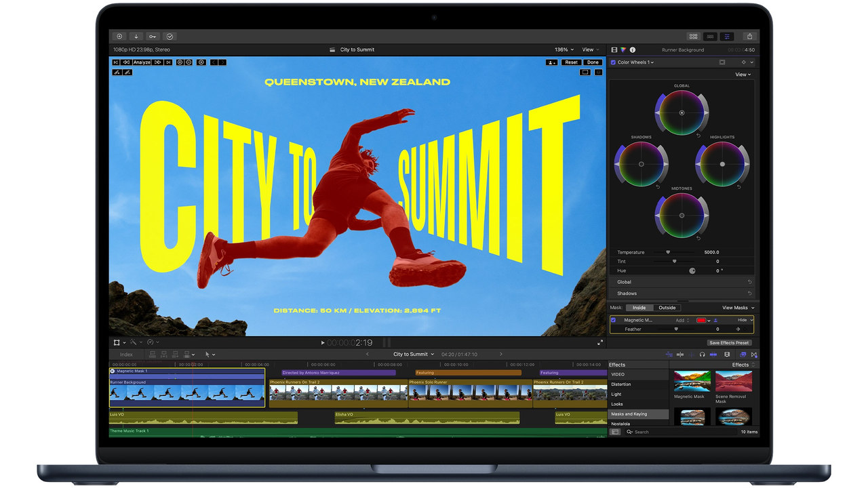Click the clip import download icon top left
The height and width of the screenshot is (488, 868).
pos(135,36)
